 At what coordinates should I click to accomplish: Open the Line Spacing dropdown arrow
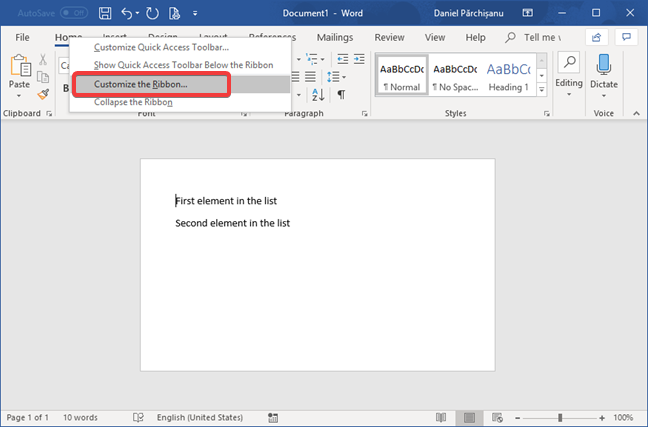pos(344,77)
